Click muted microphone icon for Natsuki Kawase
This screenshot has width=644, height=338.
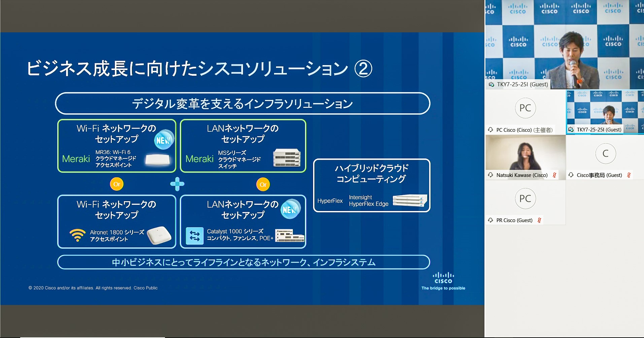[x=554, y=175]
